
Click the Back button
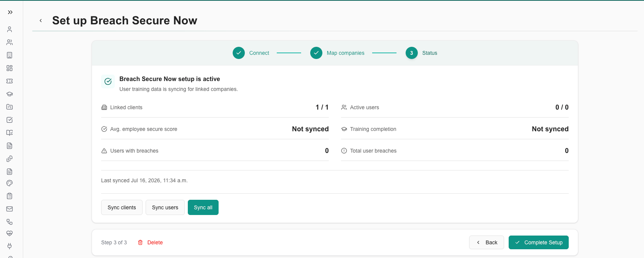pyautogui.click(x=487, y=242)
